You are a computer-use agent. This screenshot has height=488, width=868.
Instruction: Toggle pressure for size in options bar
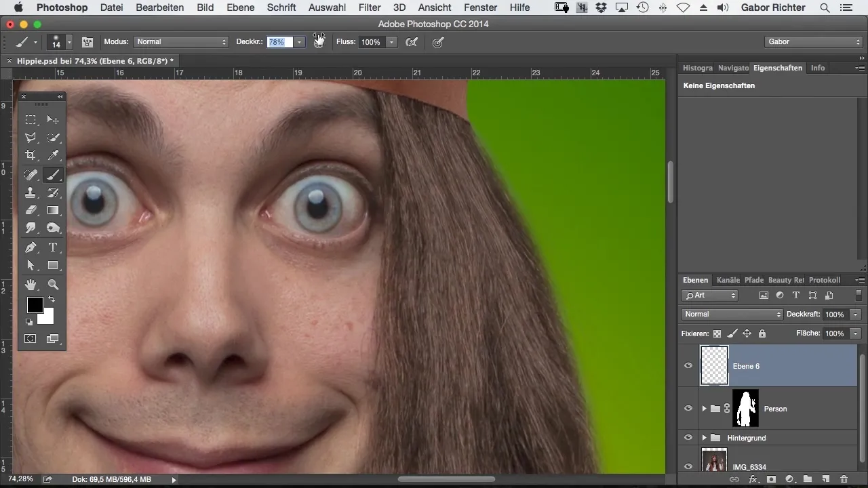pyautogui.click(x=438, y=42)
